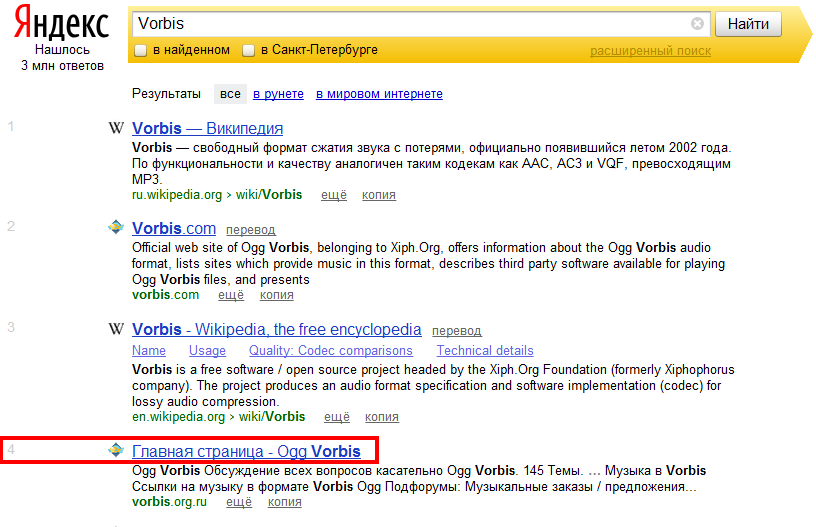Screen dimensions: 816x527
Task: Click into the search field containing Vorbis
Action: (x=410, y=23)
